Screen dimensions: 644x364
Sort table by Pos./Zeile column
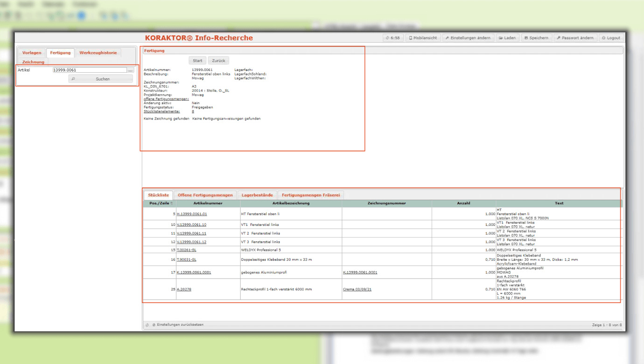tap(161, 203)
